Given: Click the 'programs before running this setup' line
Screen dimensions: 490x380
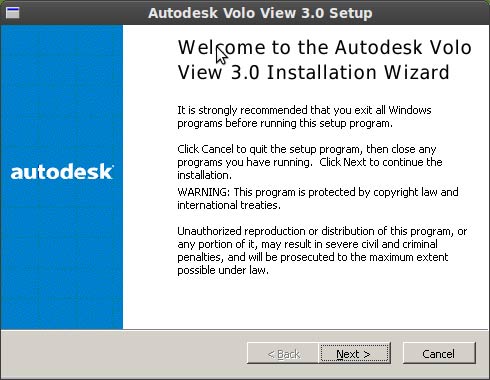Looking at the screenshot, I should 285,123.
